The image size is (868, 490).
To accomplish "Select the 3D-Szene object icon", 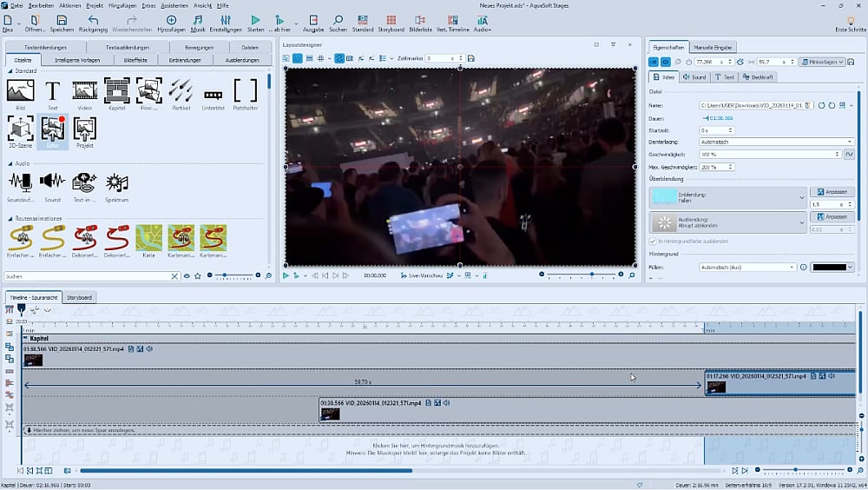I will point(20,129).
